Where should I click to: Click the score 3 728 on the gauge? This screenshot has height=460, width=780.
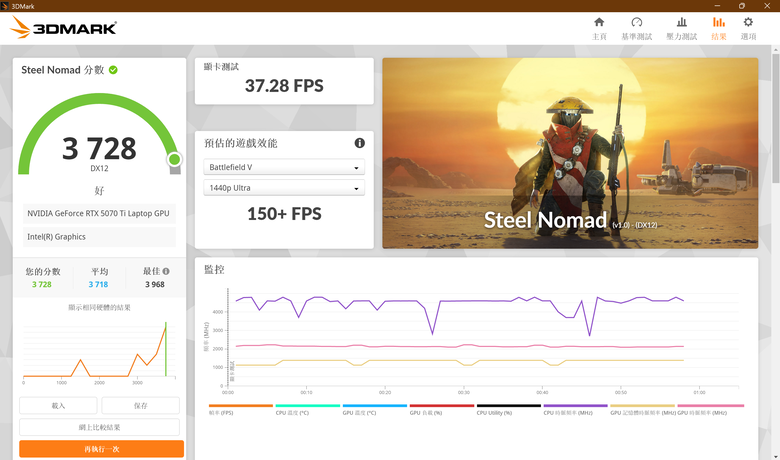(99, 149)
